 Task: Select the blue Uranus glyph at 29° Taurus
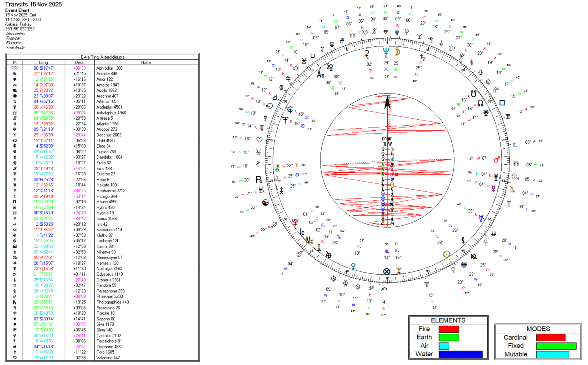coord(481,218)
